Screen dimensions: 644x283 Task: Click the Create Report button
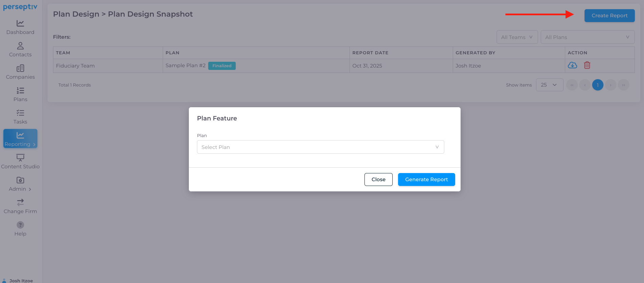[x=610, y=16]
